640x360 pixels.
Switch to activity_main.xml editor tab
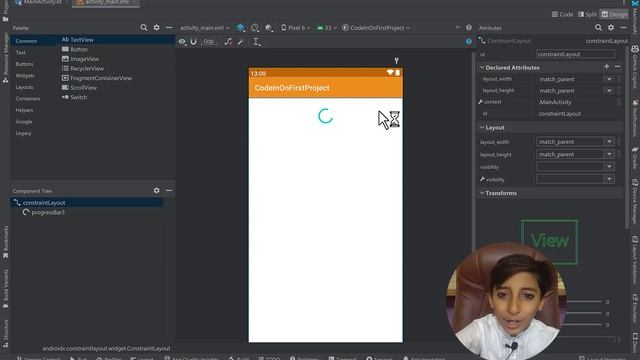pyautogui.click(x=106, y=2)
